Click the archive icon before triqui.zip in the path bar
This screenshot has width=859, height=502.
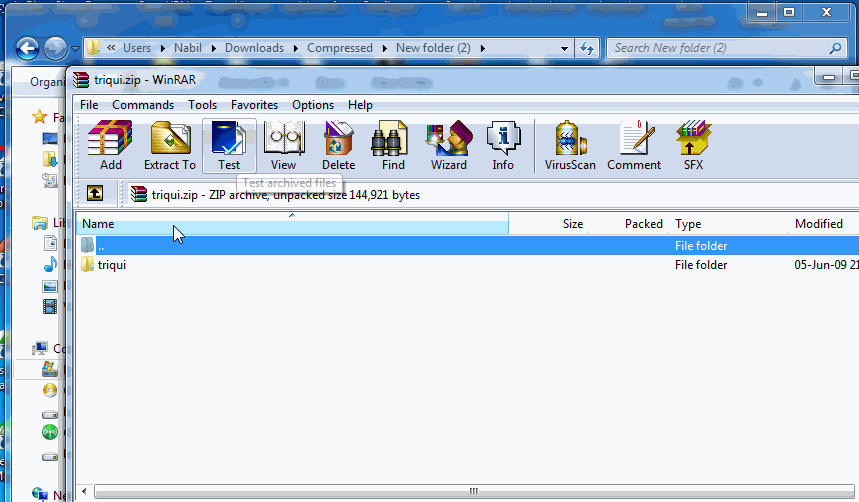[139, 194]
